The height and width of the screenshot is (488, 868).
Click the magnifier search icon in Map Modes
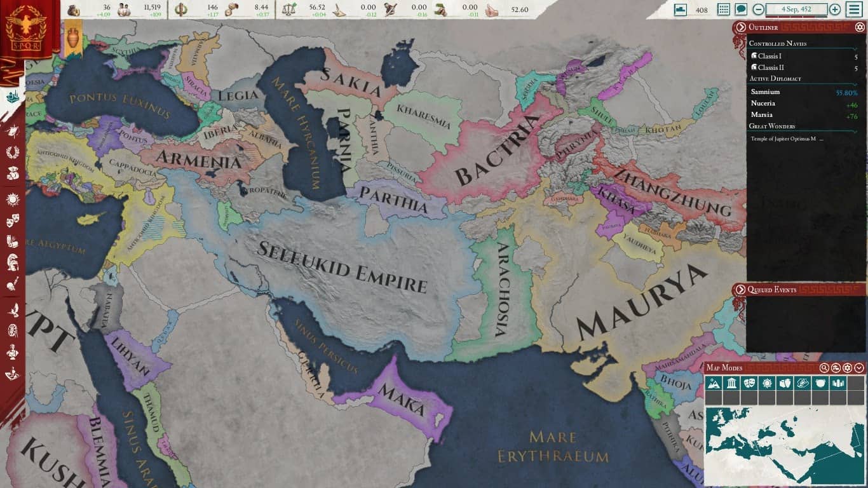[x=824, y=367]
